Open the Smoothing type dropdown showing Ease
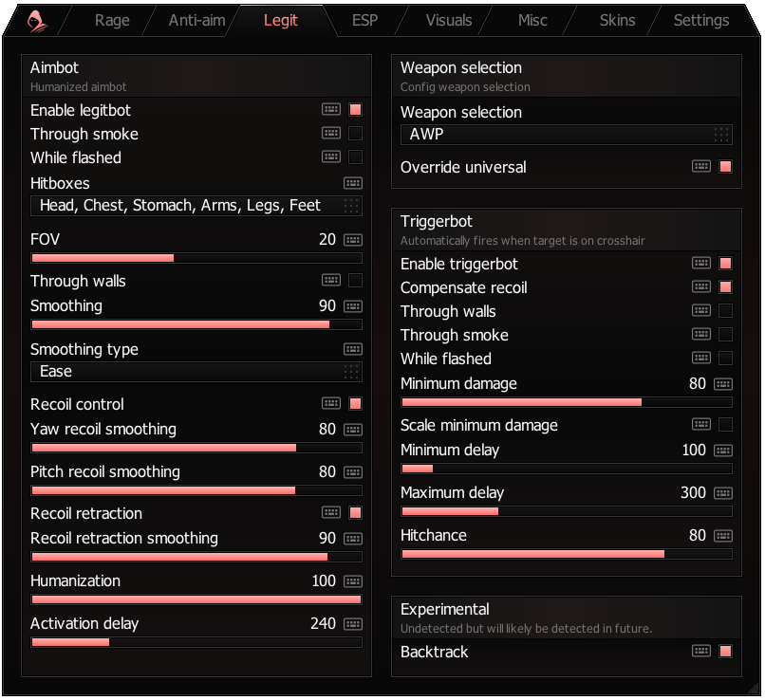This screenshot has height=700, width=765. (x=196, y=372)
